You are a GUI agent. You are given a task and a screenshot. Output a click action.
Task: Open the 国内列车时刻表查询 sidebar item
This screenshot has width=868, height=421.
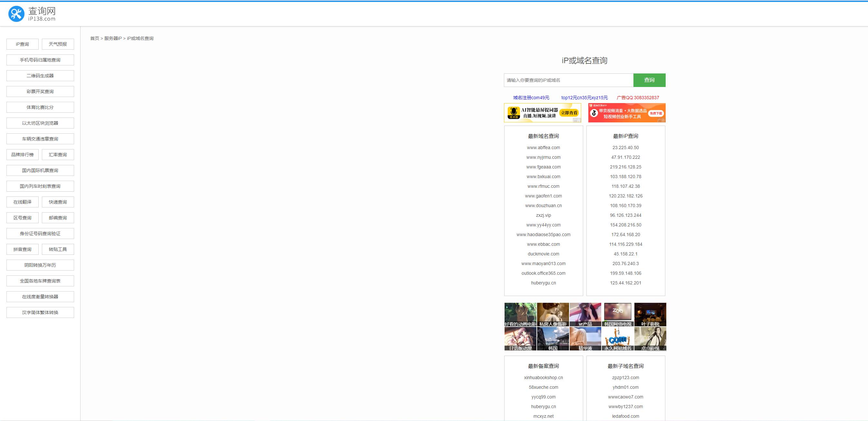coord(40,186)
